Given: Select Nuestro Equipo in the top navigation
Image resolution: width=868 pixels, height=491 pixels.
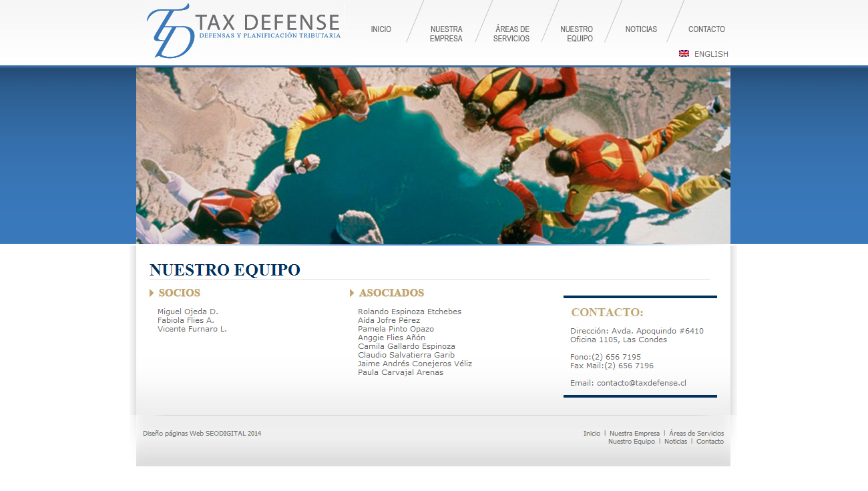Looking at the screenshot, I should tap(576, 34).
